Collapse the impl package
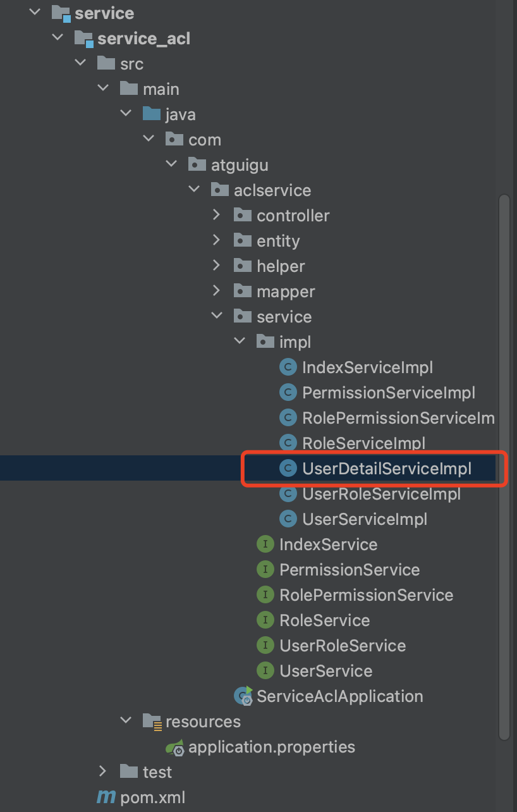The image size is (517, 812). 240,342
